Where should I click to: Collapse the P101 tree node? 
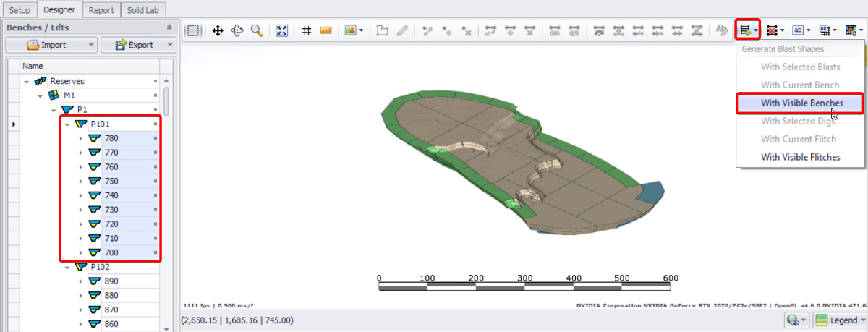point(67,124)
